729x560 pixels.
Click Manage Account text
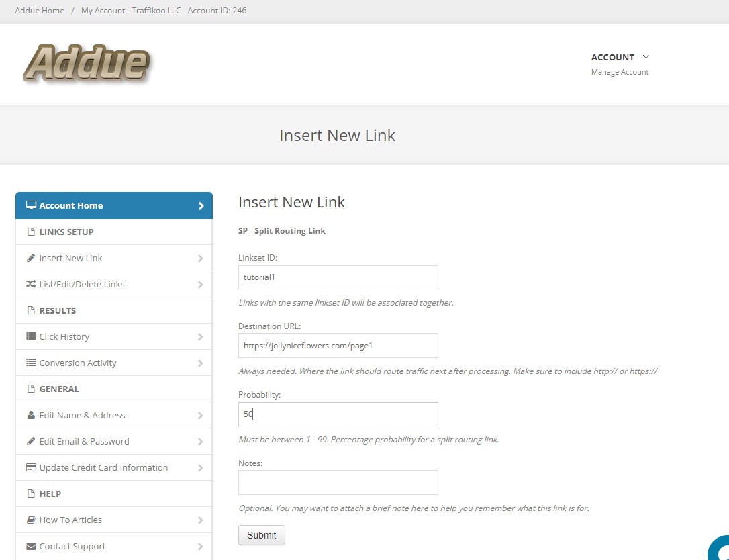[x=620, y=72]
